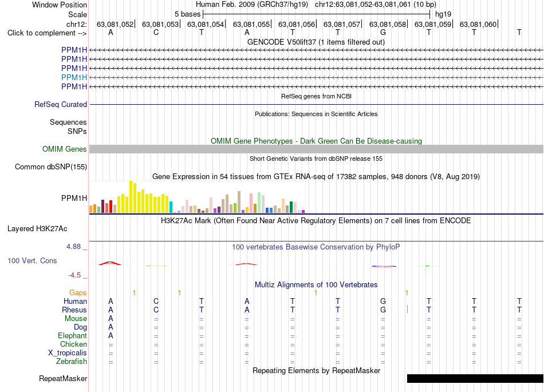Open the GENCODE V50lift37 track title

click(316, 42)
